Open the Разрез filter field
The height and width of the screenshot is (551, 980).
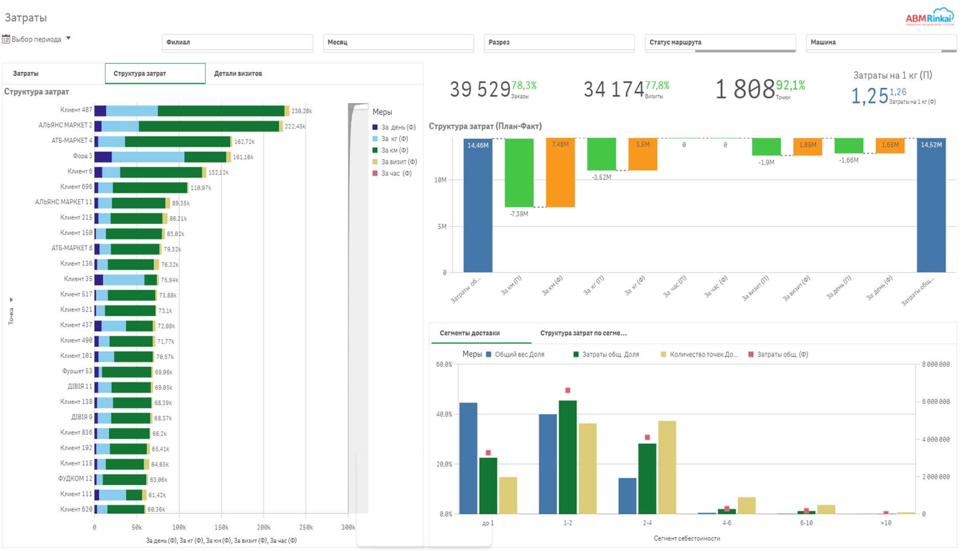pos(559,42)
